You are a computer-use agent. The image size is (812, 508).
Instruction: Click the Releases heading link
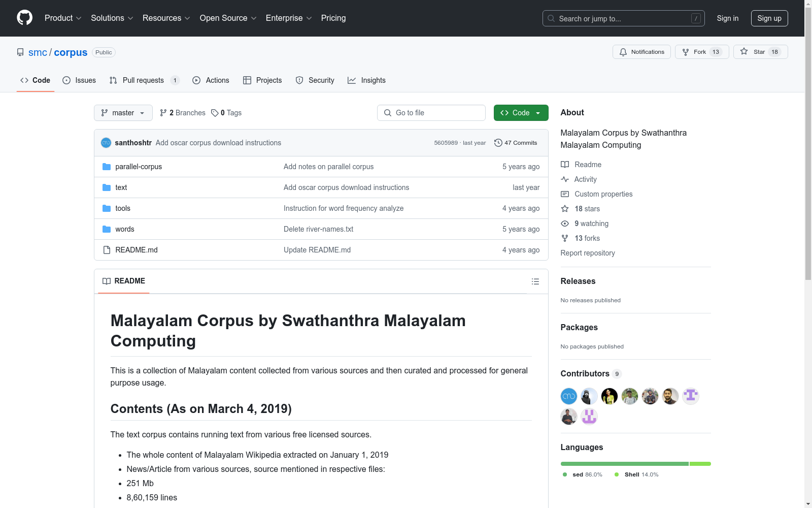coord(578,281)
